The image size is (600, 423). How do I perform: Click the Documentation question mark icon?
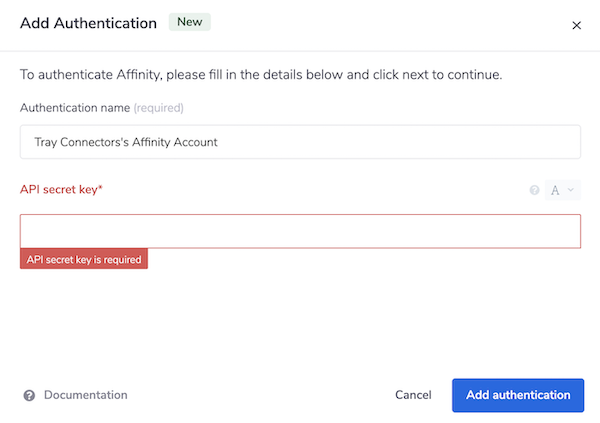[x=29, y=395]
